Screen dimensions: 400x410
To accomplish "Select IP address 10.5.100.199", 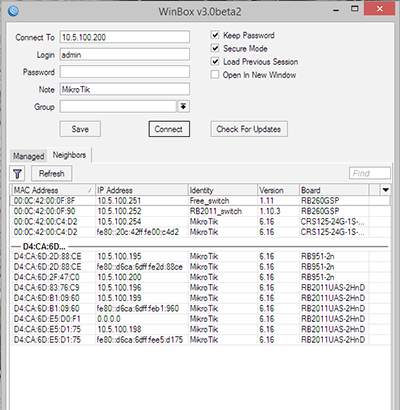I will 119,298.
